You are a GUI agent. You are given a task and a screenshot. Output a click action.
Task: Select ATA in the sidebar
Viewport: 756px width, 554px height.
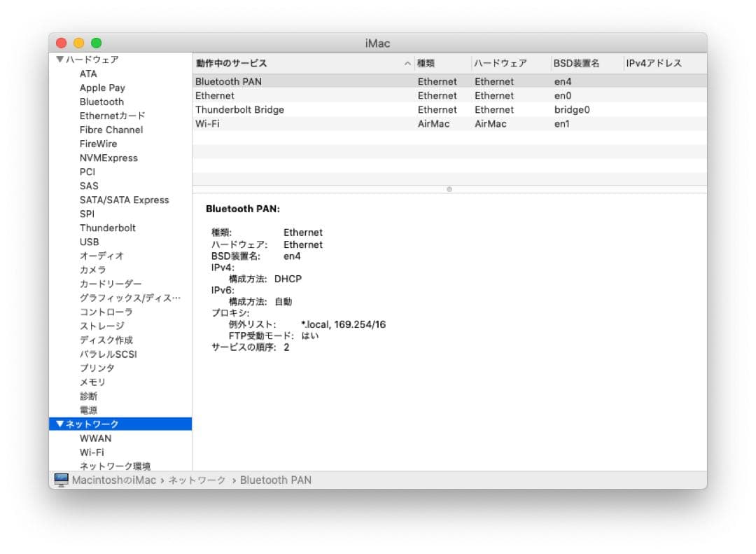(88, 74)
